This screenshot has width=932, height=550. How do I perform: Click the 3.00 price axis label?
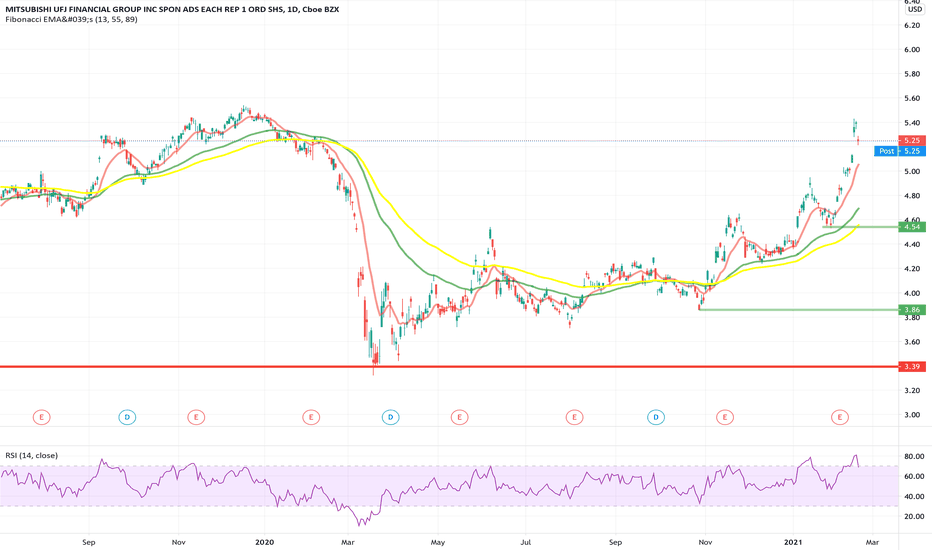(912, 414)
